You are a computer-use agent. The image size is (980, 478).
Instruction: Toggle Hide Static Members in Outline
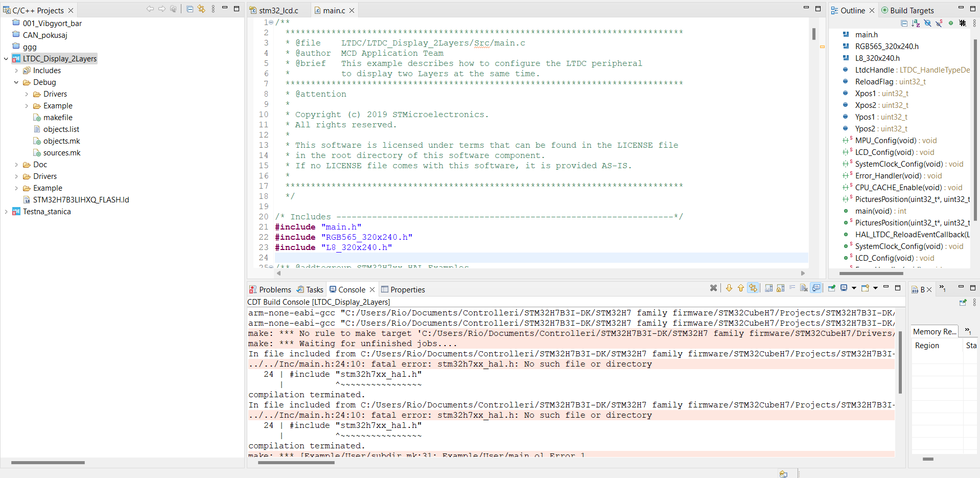pos(939,24)
